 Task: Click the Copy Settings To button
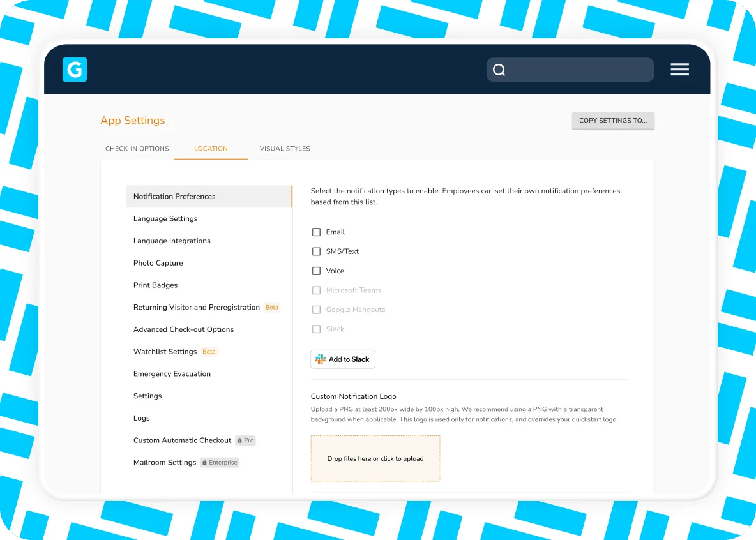coord(613,121)
